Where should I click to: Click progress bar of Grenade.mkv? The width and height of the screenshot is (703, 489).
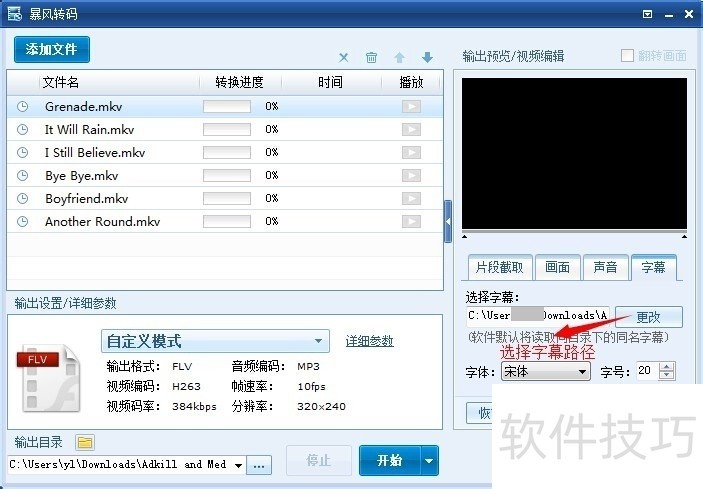coord(227,107)
